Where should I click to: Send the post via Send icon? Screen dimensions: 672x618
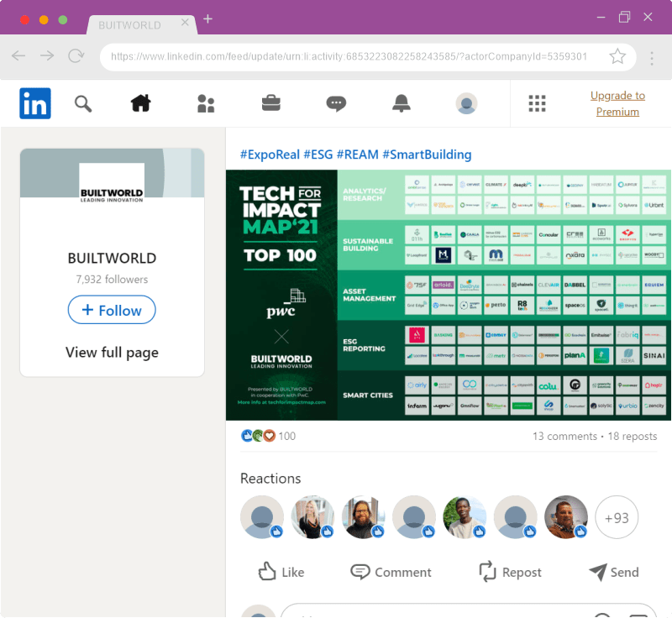coord(614,572)
